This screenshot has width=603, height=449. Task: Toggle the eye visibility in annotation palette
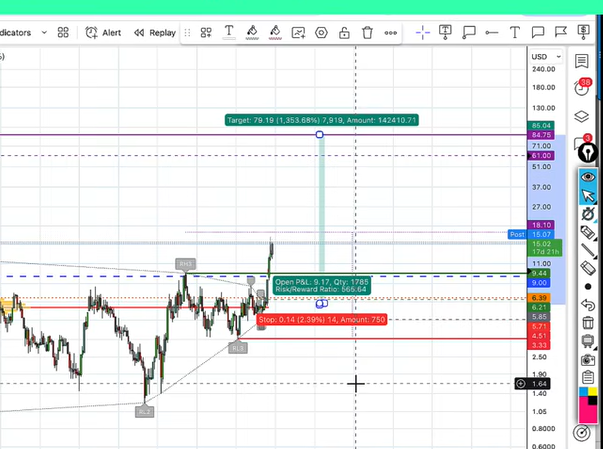pyautogui.click(x=588, y=177)
